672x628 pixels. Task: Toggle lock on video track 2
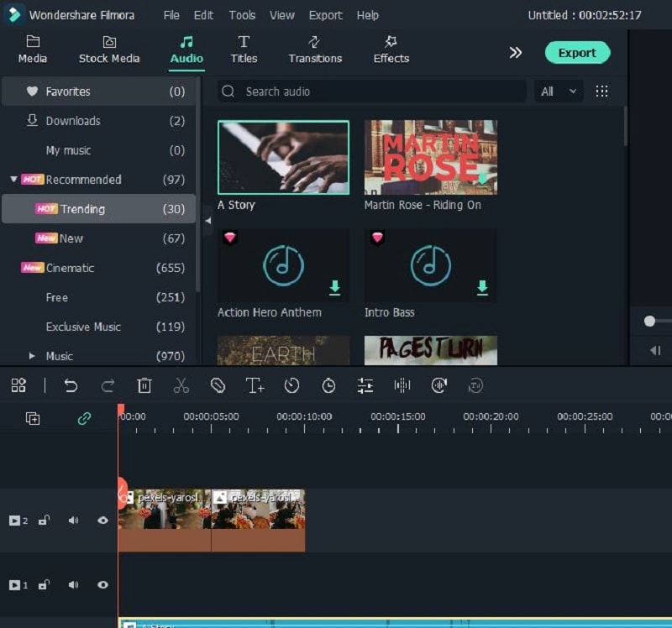45,520
